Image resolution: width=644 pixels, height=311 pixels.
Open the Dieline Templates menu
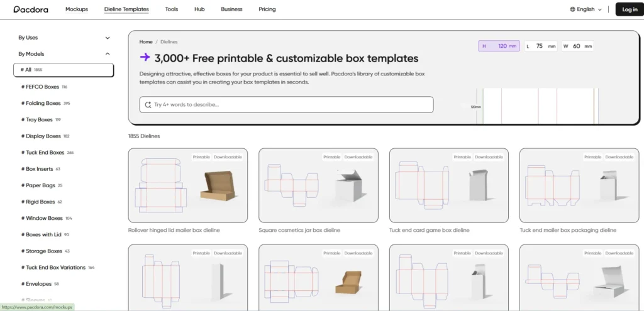click(126, 9)
